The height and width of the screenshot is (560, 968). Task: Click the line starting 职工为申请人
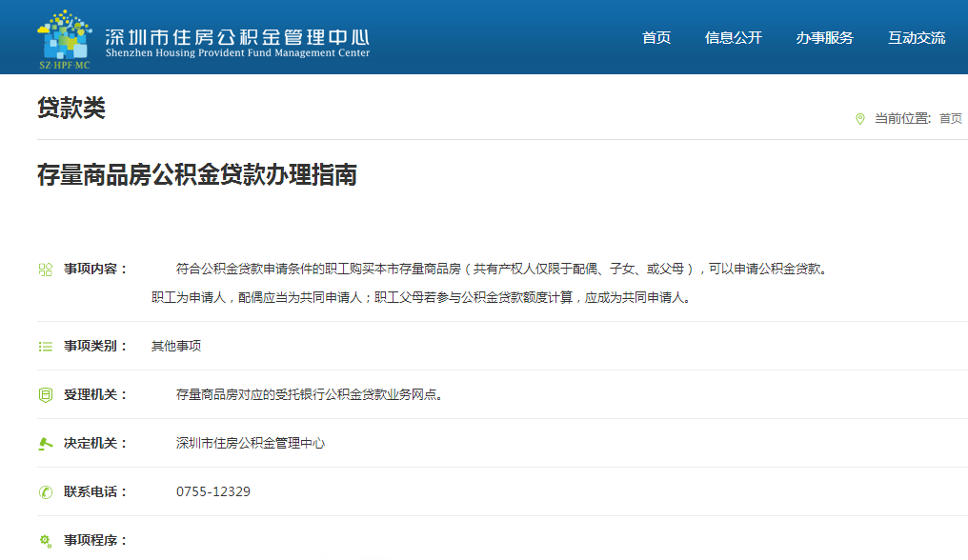[x=421, y=297]
